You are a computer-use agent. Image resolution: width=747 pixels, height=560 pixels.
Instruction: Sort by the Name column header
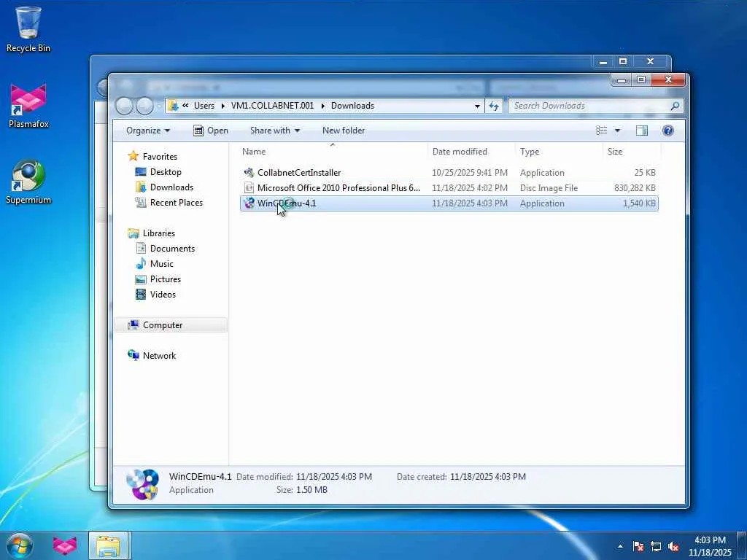pyautogui.click(x=333, y=152)
